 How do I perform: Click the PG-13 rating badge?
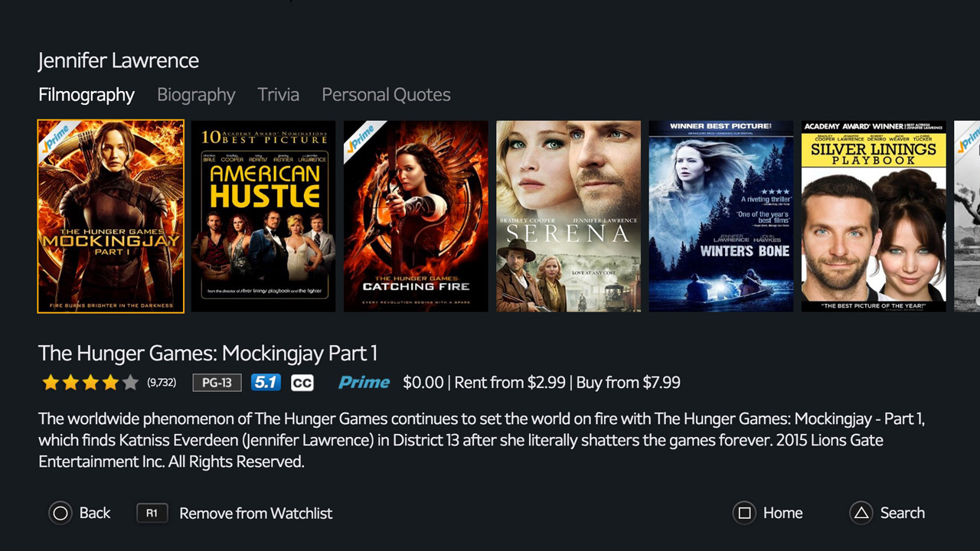tap(217, 383)
